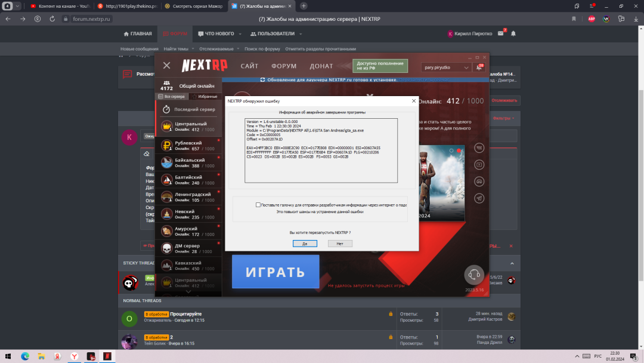Open the Поиск по форуму link

(x=262, y=49)
